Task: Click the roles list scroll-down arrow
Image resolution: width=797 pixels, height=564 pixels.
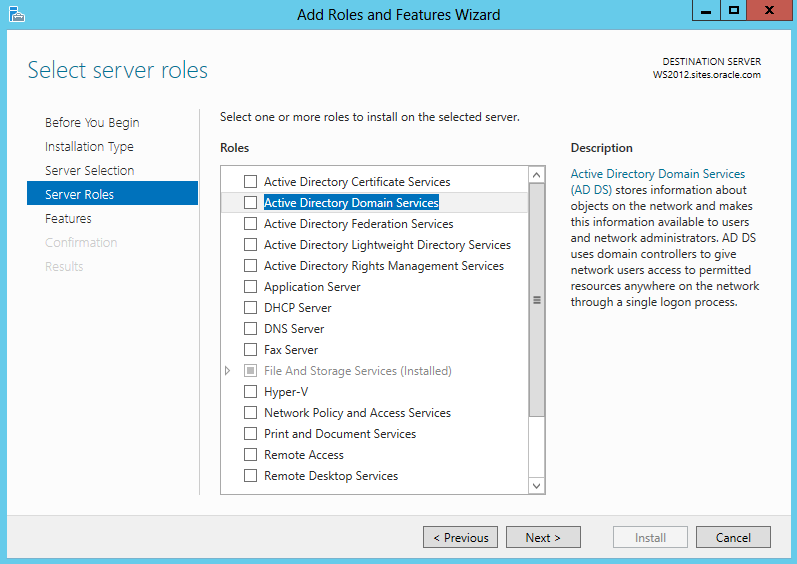Action: tap(536, 485)
